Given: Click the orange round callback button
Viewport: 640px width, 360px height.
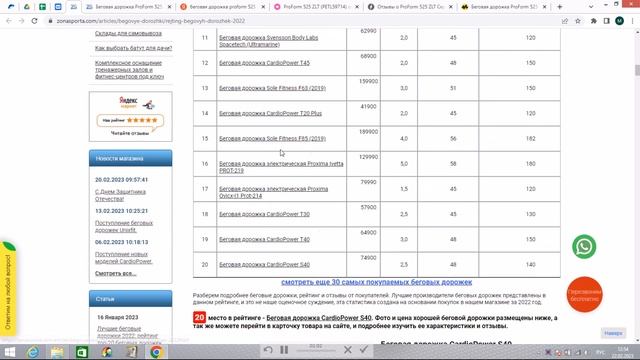Looking at the screenshot, I should pos(584,294).
